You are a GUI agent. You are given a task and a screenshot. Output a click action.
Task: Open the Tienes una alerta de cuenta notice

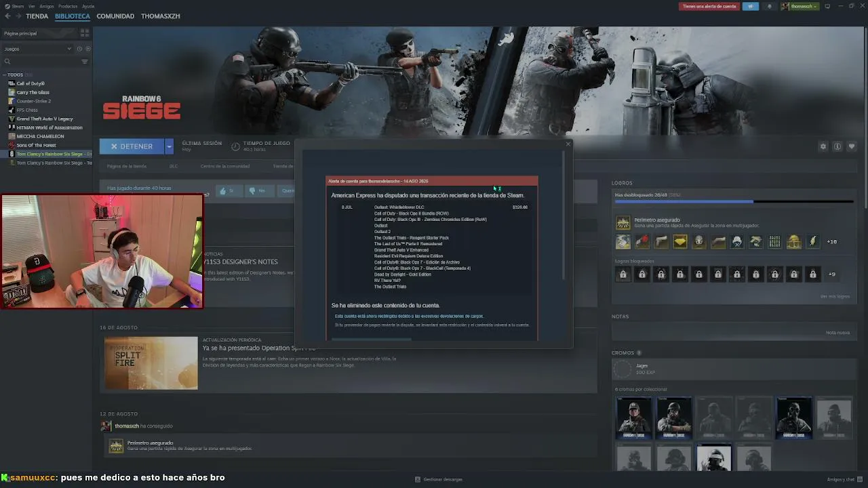(709, 6)
